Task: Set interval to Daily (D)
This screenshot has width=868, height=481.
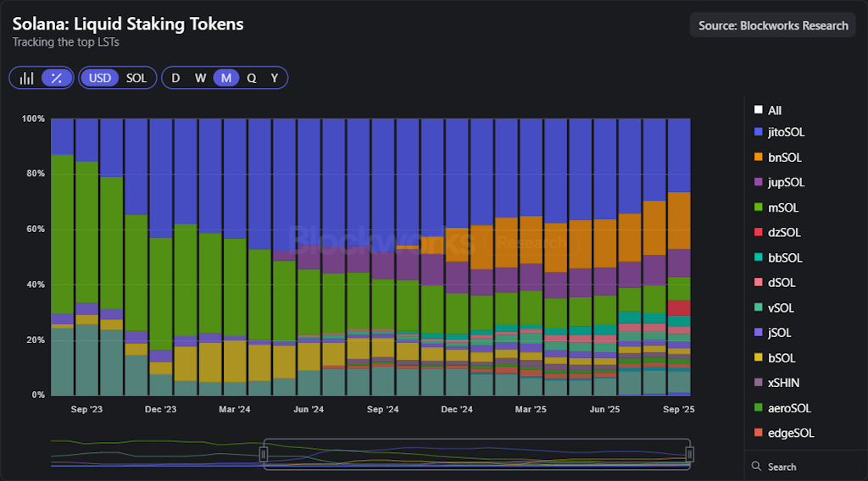Action: coord(175,78)
